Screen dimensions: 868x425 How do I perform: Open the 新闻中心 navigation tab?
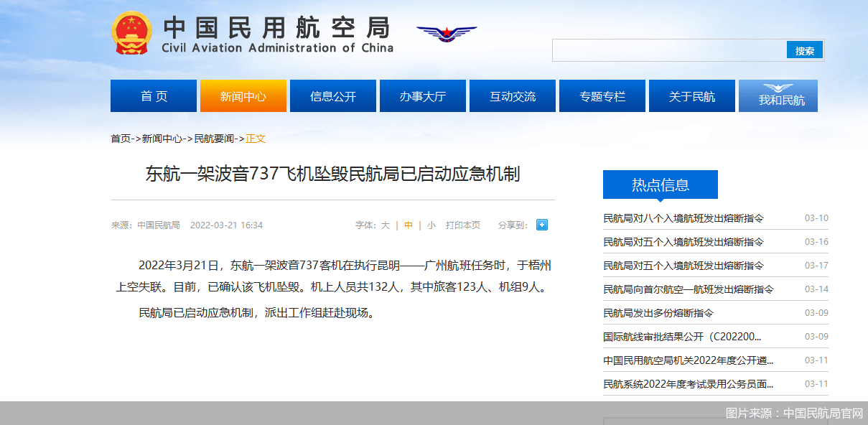click(243, 96)
